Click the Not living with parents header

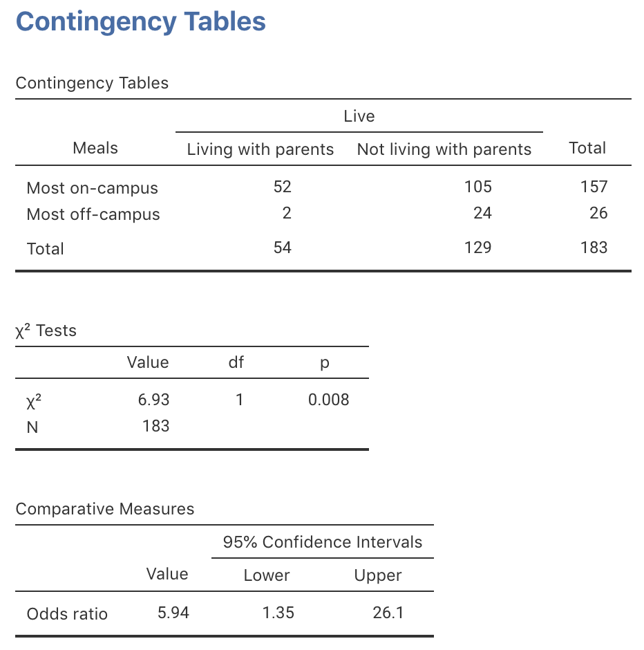(444, 149)
